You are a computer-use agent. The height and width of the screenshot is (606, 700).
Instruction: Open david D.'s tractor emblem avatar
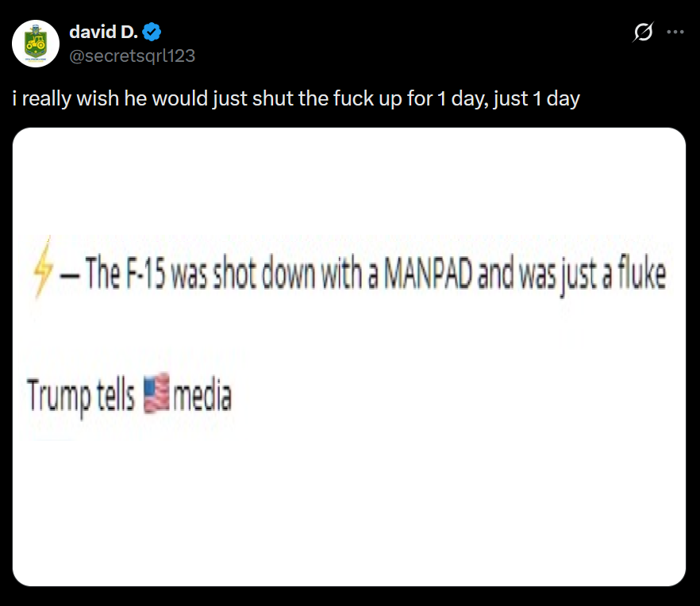point(36,44)
